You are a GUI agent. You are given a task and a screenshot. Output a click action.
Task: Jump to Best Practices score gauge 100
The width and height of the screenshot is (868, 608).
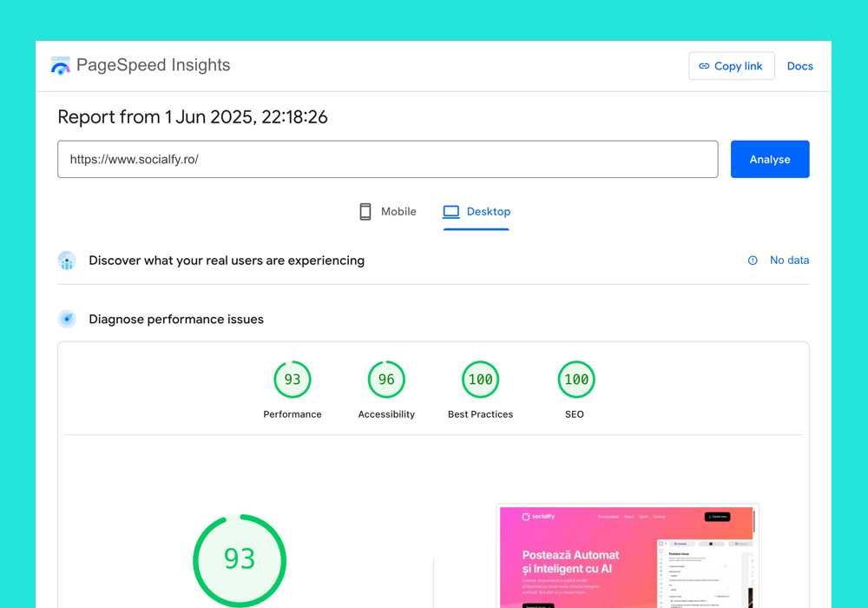(x=481, y=380)
